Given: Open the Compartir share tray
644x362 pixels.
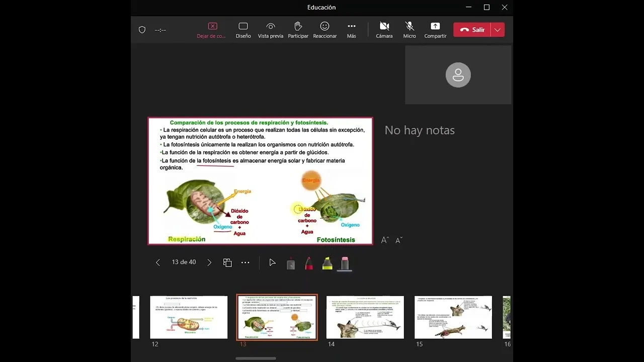Looking at the screenshot, I should point(435,30).
